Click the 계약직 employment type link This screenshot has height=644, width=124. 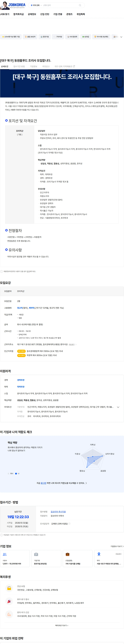point(31,308)
